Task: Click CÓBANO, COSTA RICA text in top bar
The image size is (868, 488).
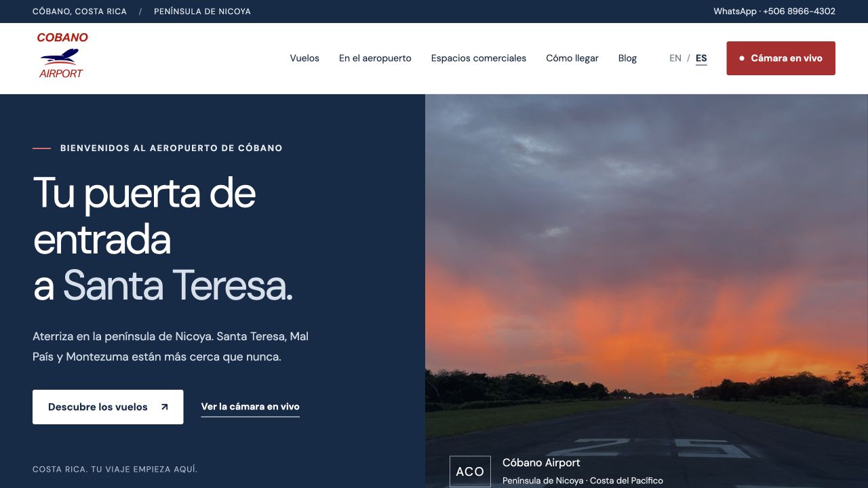Action: point(79,12)
